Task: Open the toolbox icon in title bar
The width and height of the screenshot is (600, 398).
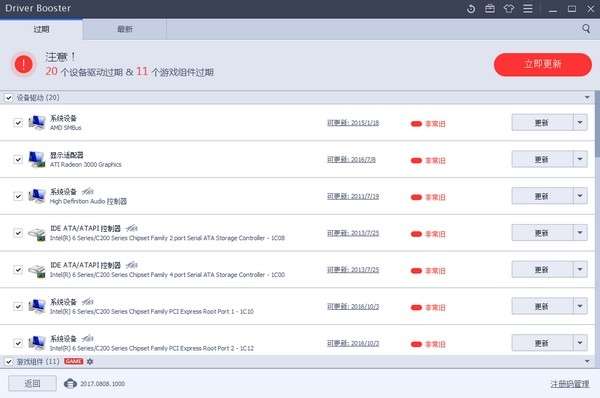Action: pyautogui.click(x=490, y=8)
